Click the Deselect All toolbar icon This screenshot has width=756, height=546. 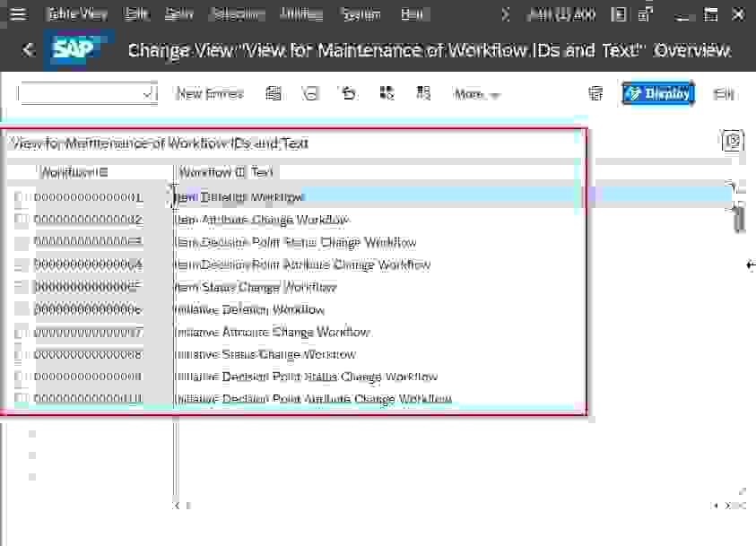(423, 93)
